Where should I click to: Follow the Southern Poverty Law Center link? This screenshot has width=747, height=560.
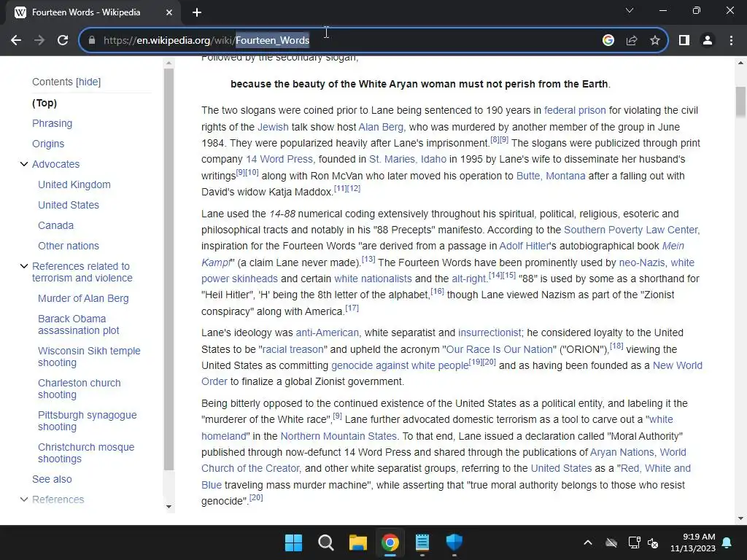point(632,230)
